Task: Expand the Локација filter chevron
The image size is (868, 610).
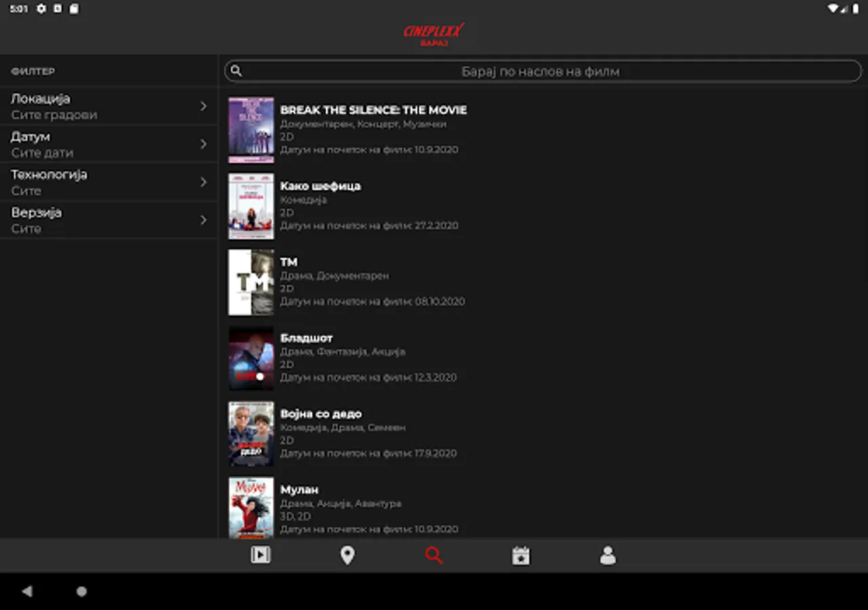Action: 203,106
